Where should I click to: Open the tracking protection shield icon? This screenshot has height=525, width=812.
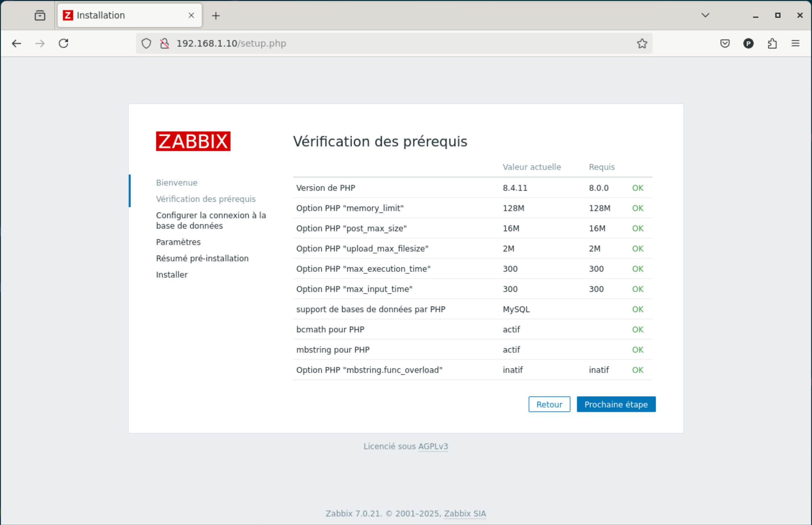pos(146,44)
